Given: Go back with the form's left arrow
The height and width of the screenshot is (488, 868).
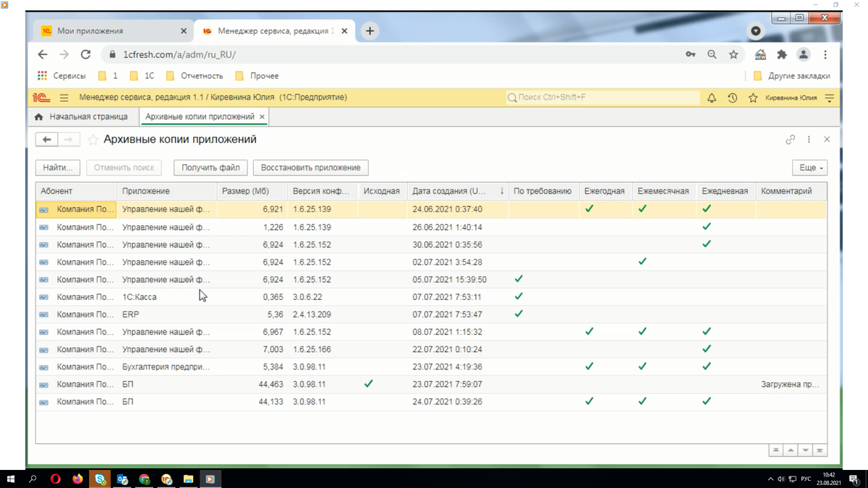Looking at the screenshot, I should coord(47,140).
